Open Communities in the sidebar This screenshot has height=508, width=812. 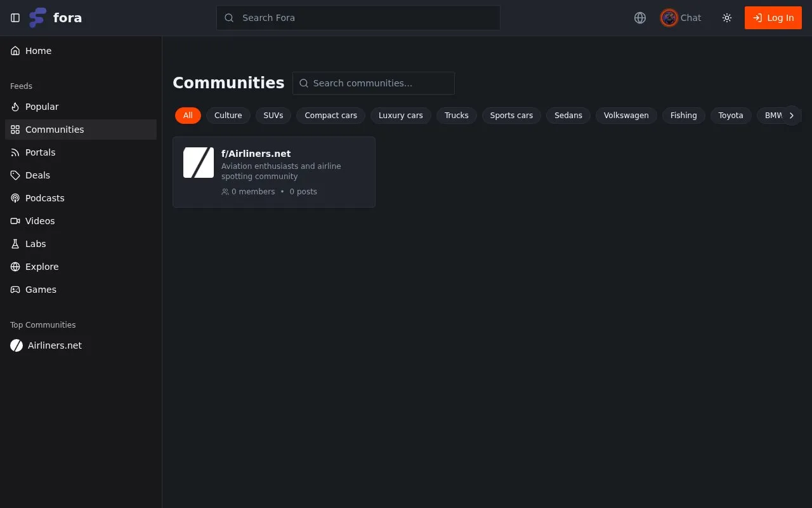click(81, 130)
